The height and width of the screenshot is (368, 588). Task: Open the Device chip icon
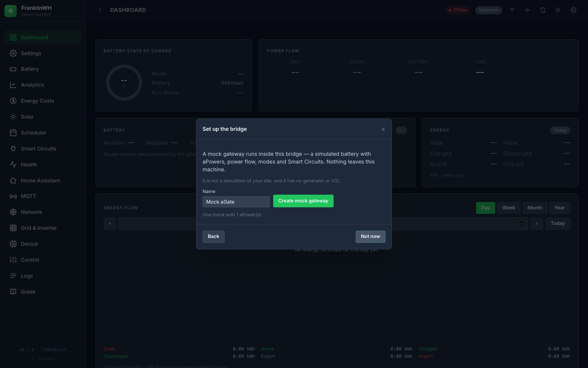pyautogui.click(x=13, y=244)
